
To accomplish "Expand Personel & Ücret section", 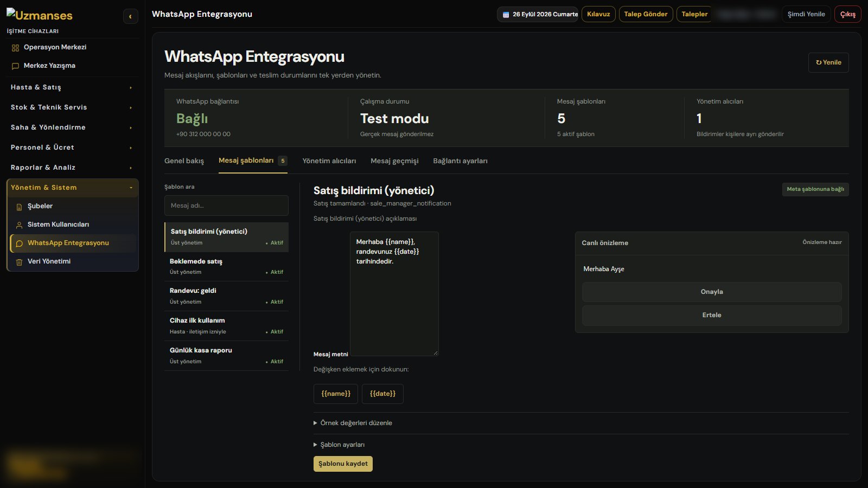I will click(72, 147).
